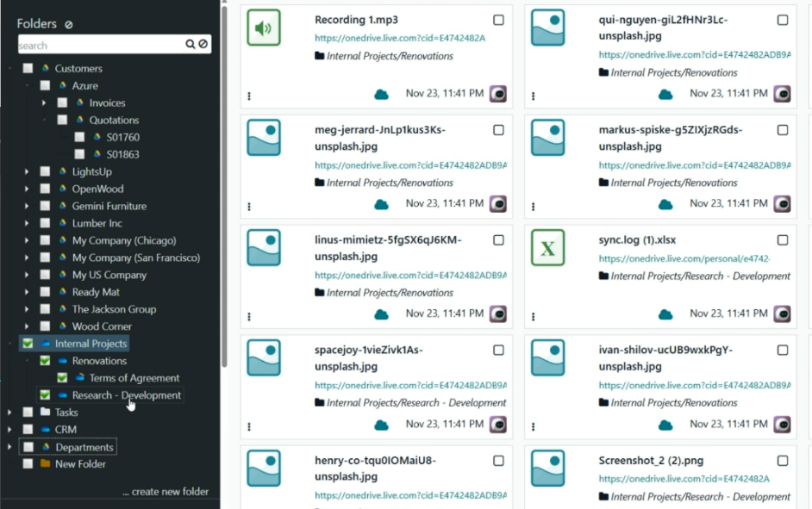Click the cloud icon on sync.log (1).xlsx card
Viewport: 812px width, 509px height.
(665, 314)
